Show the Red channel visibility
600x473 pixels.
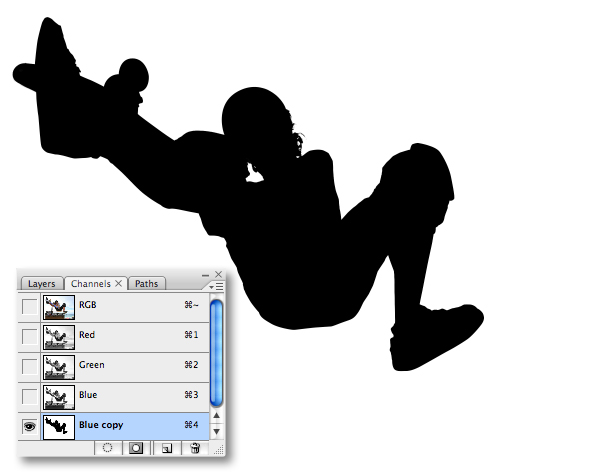tap(29, 337)
